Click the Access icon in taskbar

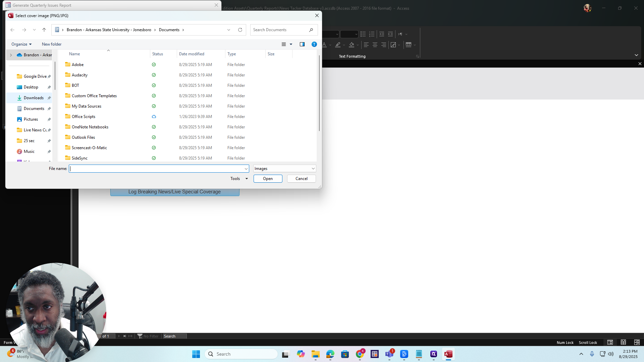pos(448,354)
